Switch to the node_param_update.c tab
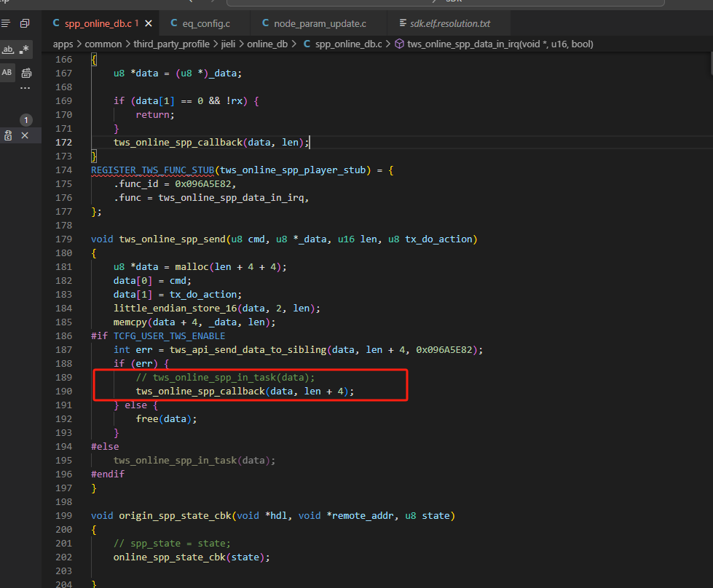This screenshot has height=588, width=713. tap(319, 23)
